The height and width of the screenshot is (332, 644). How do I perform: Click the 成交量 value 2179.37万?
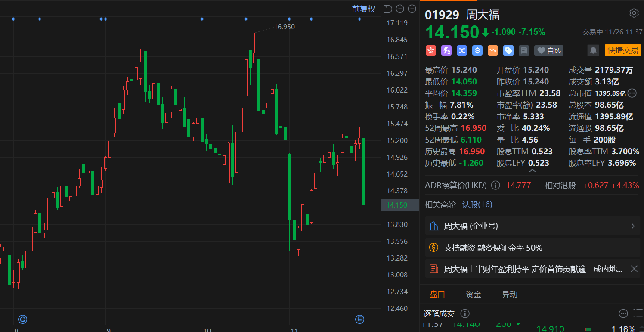[x=614, y=70]
